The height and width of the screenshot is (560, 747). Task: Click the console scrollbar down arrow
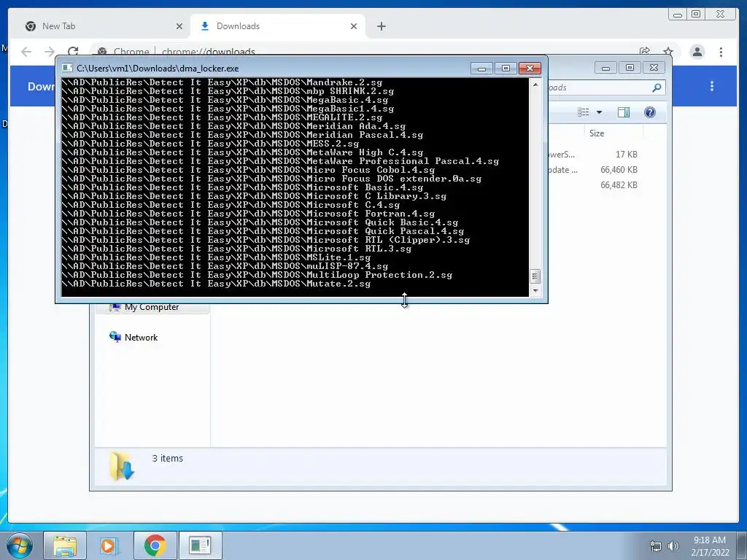tap(535, 290)
